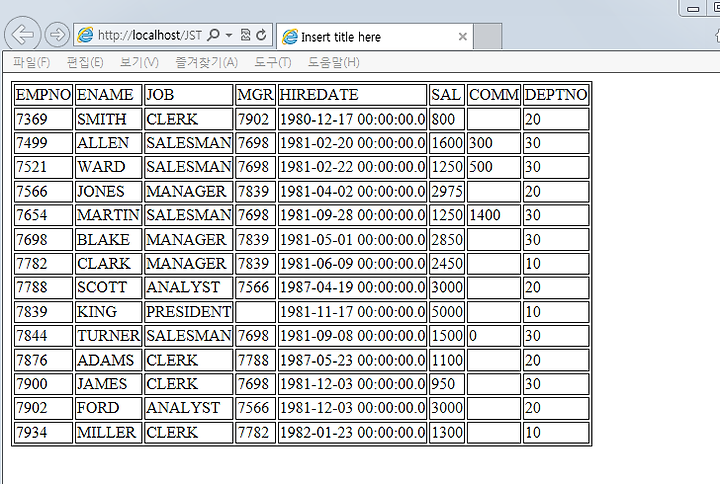The height and width of the screenshot is (484, 720).
Task: Click the name TURNER
Action: [108, 336]
